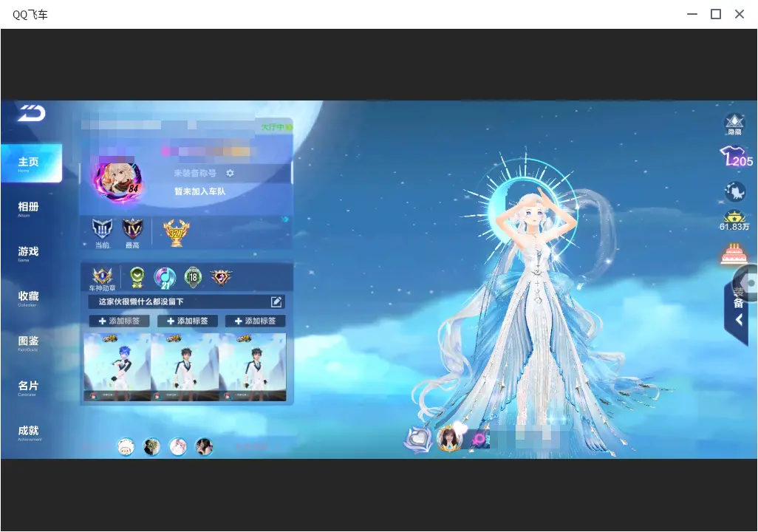Image resolution: width=758 pixels, height=532 pixels.
Task: Click the winged music note emblem
Action: (x=222, y=276)
